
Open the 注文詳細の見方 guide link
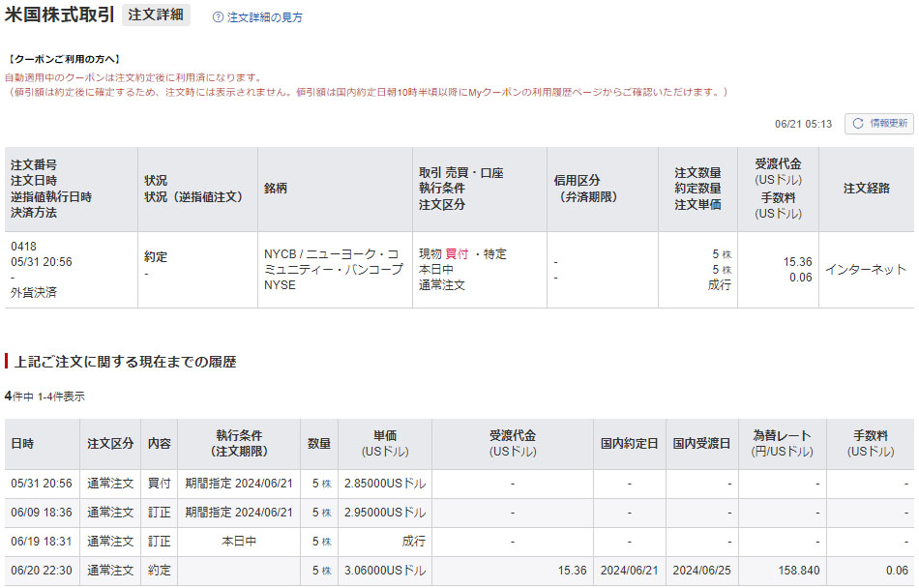pyautogui.click(x=264, y=17)
